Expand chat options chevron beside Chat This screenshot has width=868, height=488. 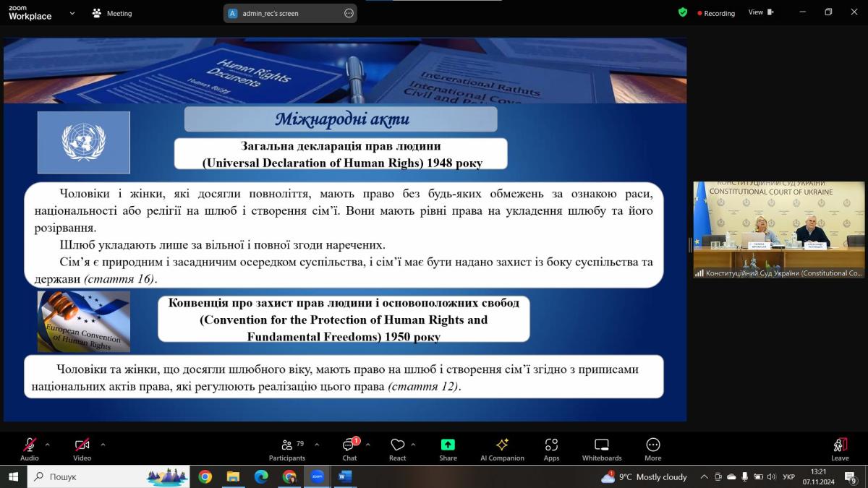(367, 445)
